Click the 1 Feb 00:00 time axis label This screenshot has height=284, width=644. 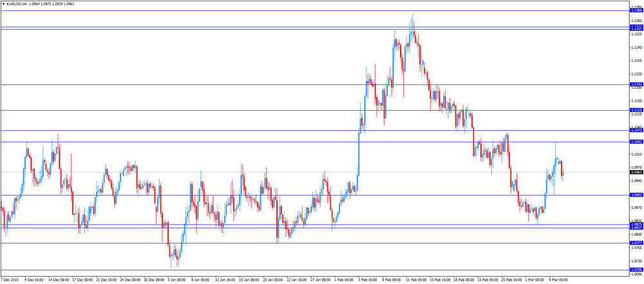345,280
